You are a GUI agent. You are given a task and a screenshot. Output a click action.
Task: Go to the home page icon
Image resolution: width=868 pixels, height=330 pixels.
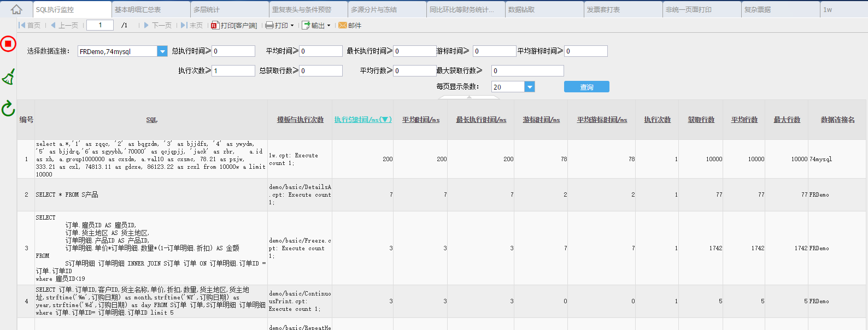(16, 9)
